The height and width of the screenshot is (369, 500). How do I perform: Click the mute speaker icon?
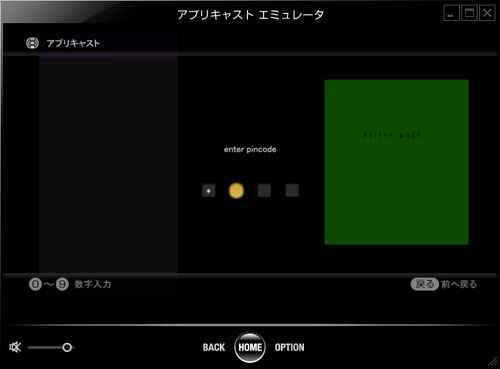[x=15, y=347]
